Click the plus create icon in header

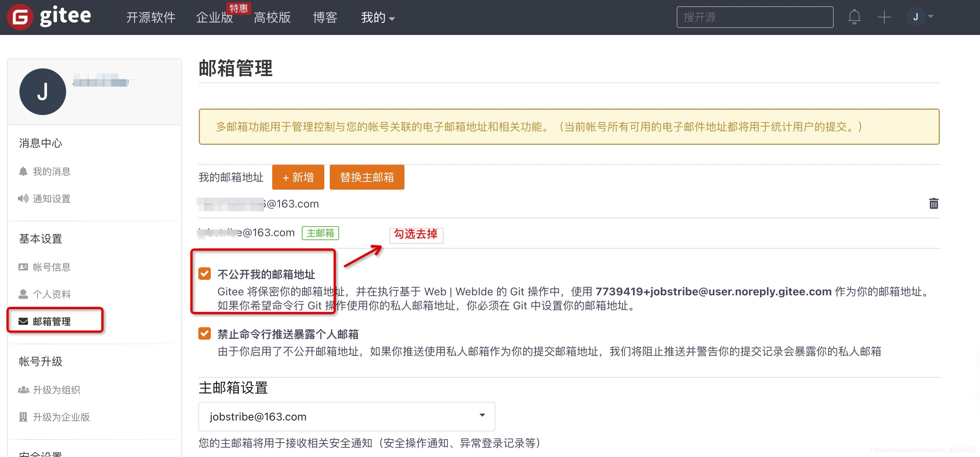pos(884,17)
